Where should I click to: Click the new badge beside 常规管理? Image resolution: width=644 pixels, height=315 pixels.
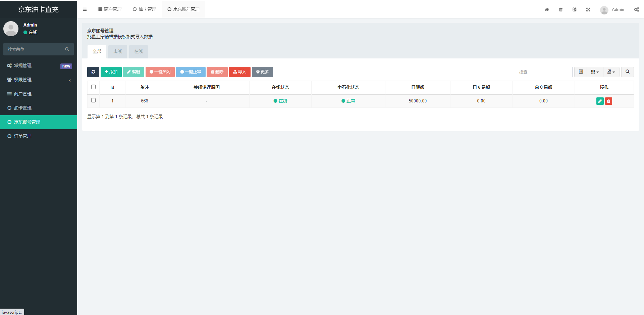[66, 66]
